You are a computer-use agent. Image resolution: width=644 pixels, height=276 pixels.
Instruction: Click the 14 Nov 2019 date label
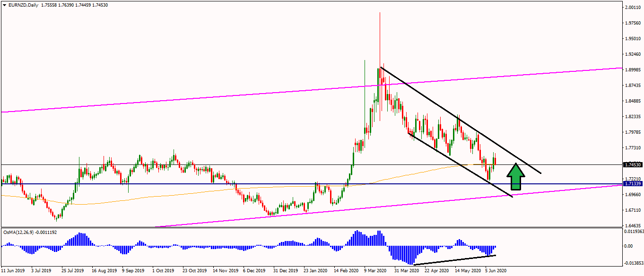pyautogui.click(x=225, y=271)
